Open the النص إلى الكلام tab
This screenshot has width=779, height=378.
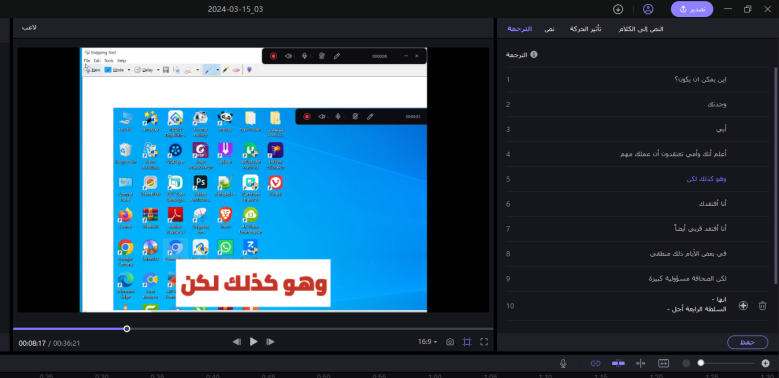pos(641,29)
